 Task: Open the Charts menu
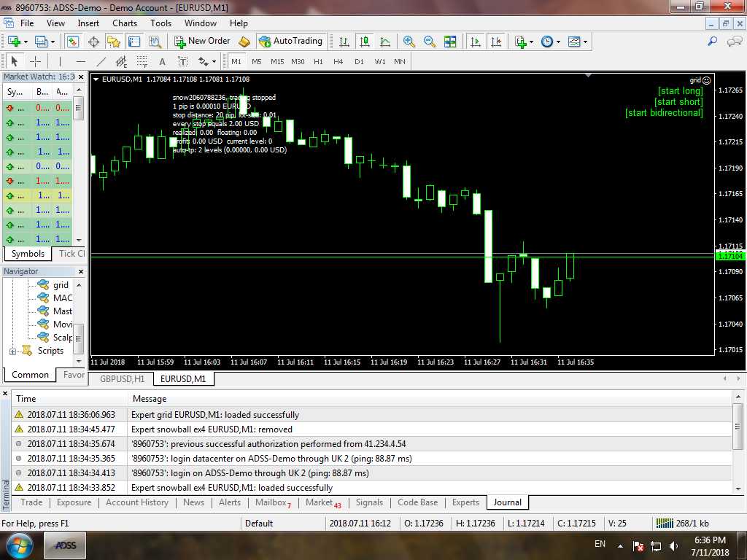click(x=125, y=23)
